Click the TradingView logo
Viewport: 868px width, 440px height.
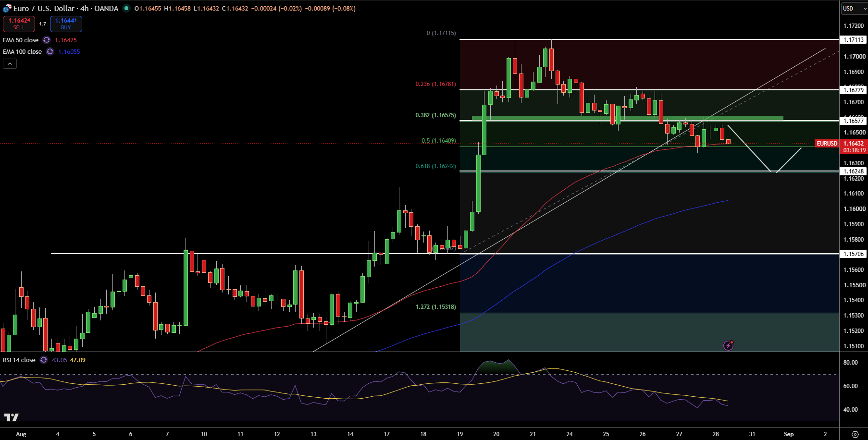[12, 417]
